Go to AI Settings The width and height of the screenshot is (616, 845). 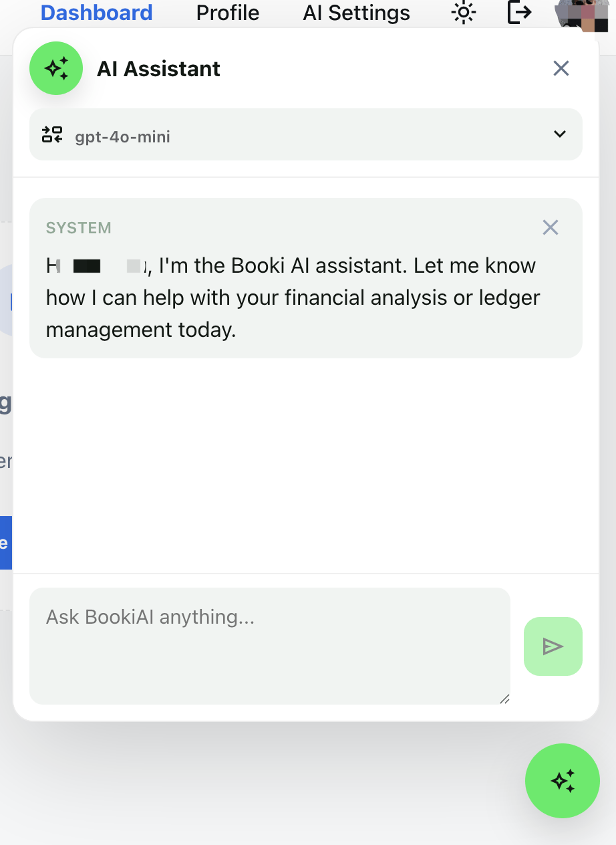[x=355, y=13]
